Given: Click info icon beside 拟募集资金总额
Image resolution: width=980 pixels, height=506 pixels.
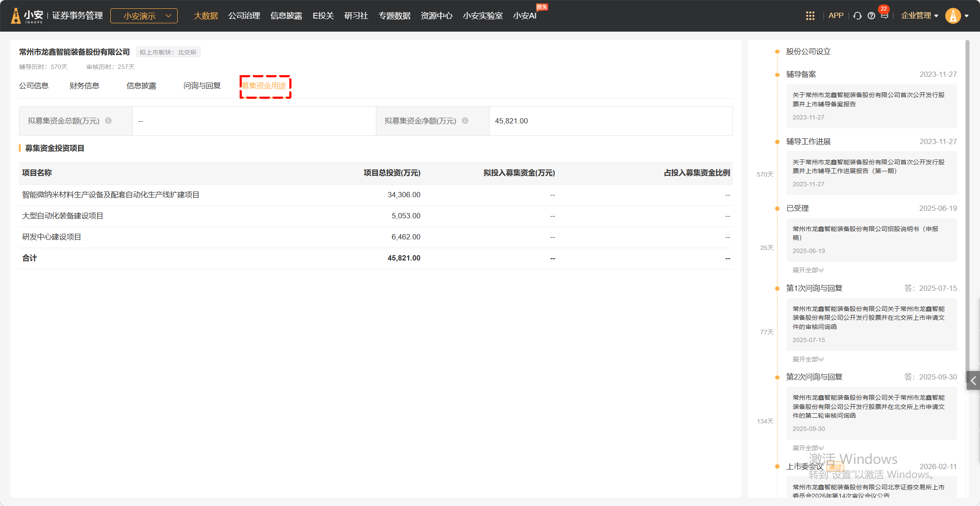Looking at the screenshot, I should coord(109,121).
